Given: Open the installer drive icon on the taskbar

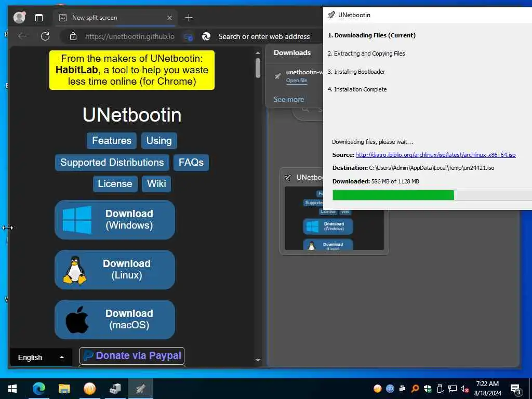Looking at the screenshot, I should pos(115,389).
